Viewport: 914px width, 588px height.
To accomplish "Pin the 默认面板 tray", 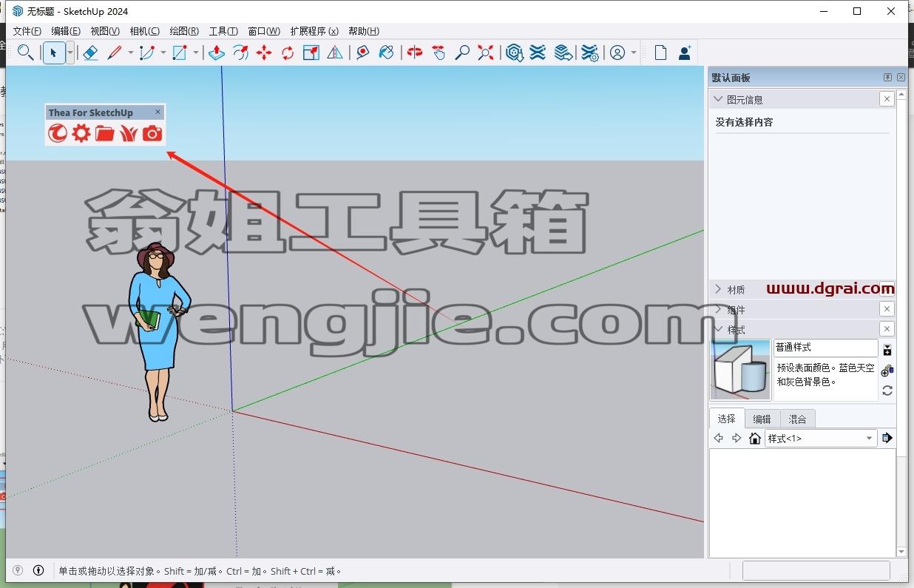I will click(x=887, y=78).
